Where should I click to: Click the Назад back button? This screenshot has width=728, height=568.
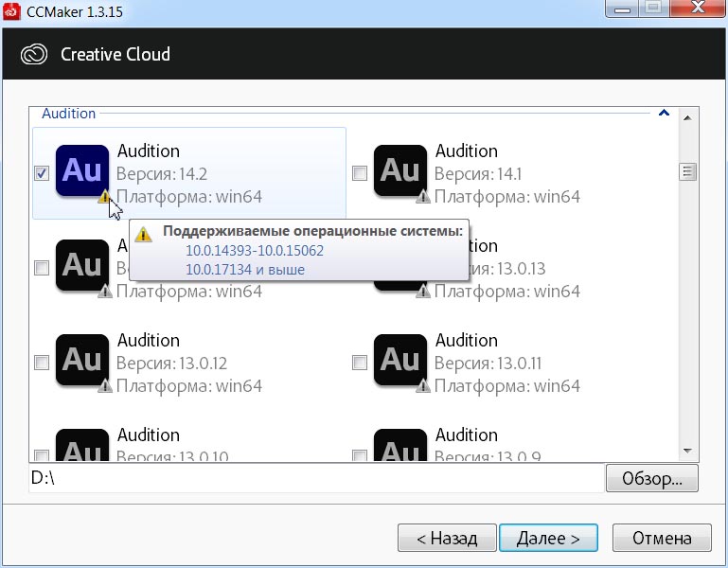[447, 539]
